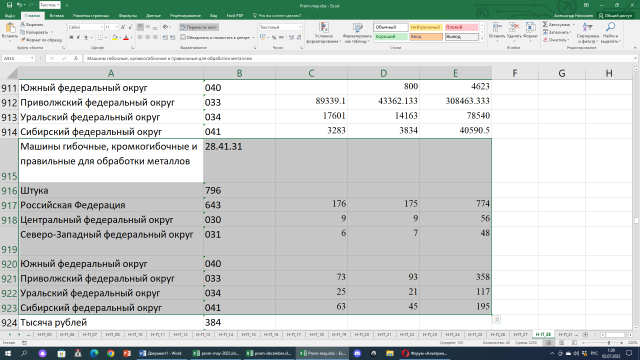
Task: Click the Save icon in quick access toolbar
Action: pyautogui.click(x=9, y=5)
